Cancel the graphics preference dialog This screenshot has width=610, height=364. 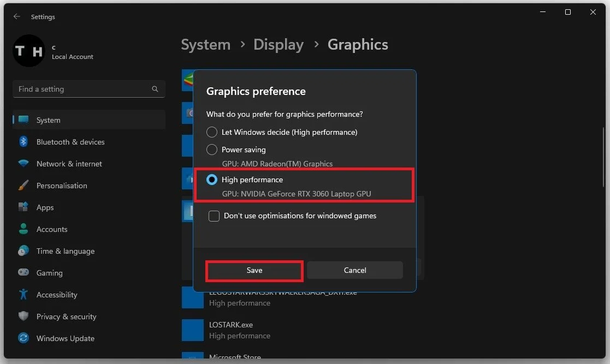click(355, 270)
